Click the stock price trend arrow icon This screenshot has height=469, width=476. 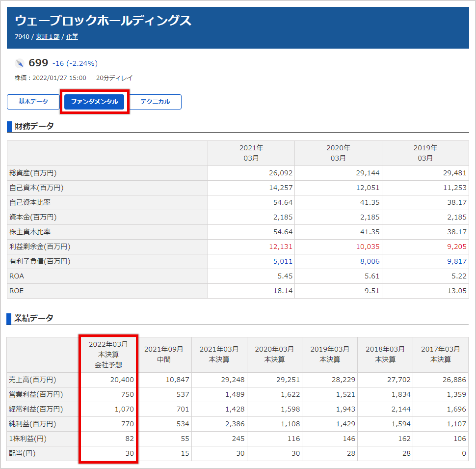20,63
